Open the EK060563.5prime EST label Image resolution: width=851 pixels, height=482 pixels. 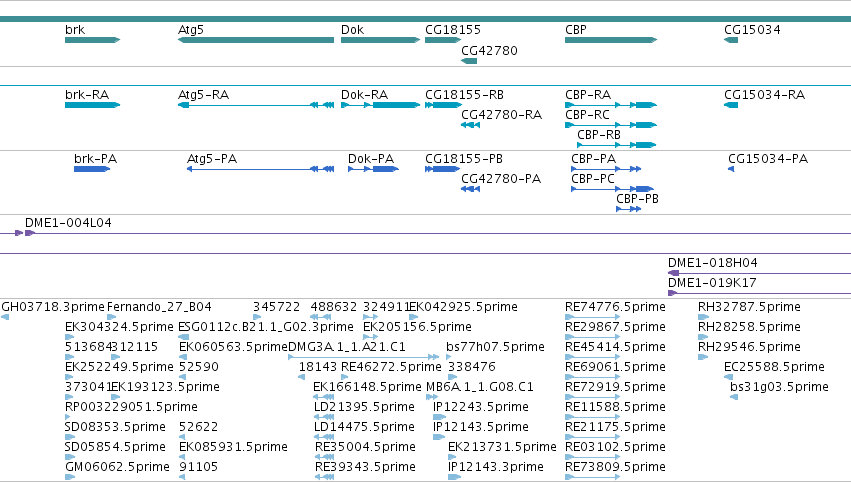pyautogui.click(x=233, y=347)
